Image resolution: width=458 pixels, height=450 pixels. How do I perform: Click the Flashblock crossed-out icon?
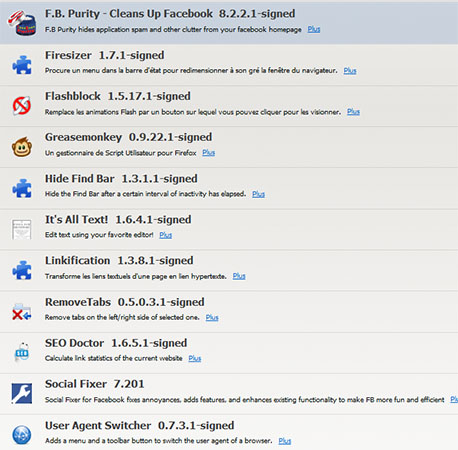(x=22, y=106)
